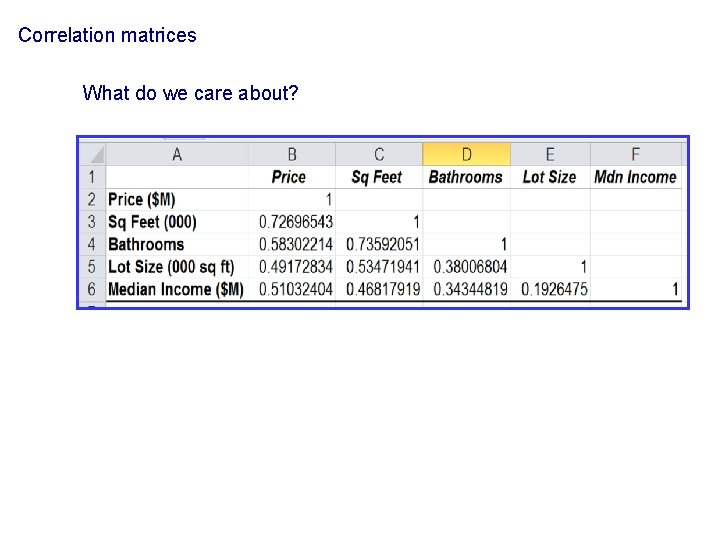The width and height of the screenshot is (720, 540).
Task: Click the cell with value 0.46817919
Action: [379, 289]
